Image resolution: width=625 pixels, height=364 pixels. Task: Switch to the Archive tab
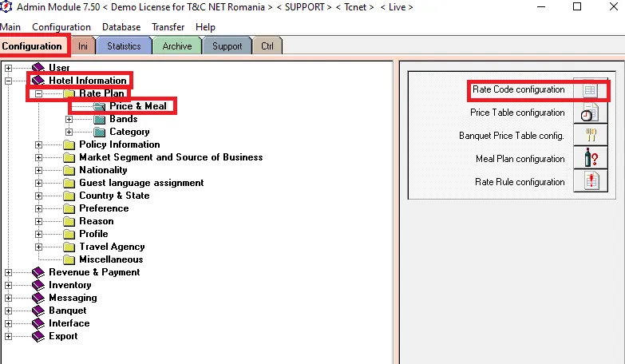pos(177,45)
